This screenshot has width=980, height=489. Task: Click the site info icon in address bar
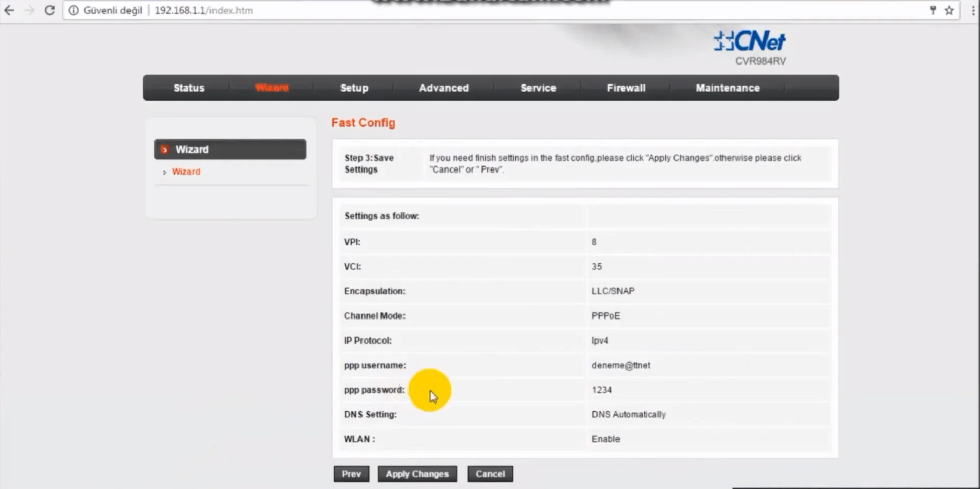click(x=74, y=10)
